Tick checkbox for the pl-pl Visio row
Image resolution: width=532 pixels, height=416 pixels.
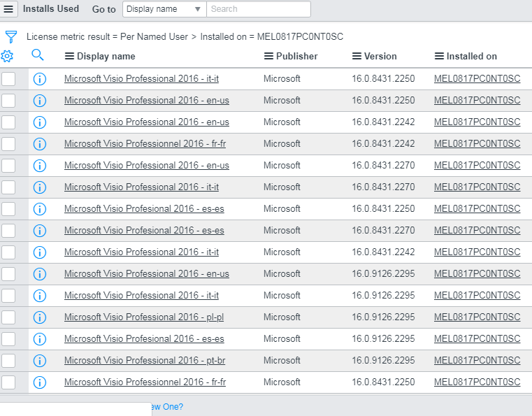pos(8,317)
